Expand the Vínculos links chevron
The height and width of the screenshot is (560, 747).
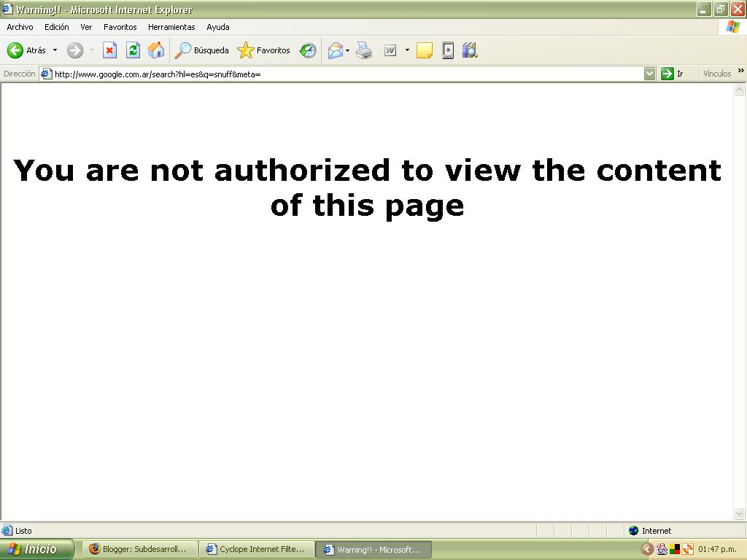pyautogui.click(x=741, y=71)
